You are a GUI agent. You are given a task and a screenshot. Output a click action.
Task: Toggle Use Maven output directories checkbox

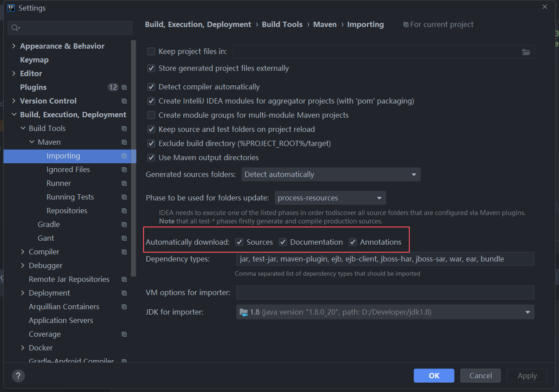151,158
